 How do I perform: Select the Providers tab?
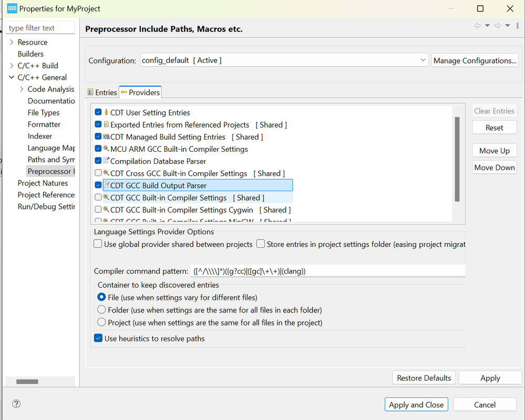140,92
